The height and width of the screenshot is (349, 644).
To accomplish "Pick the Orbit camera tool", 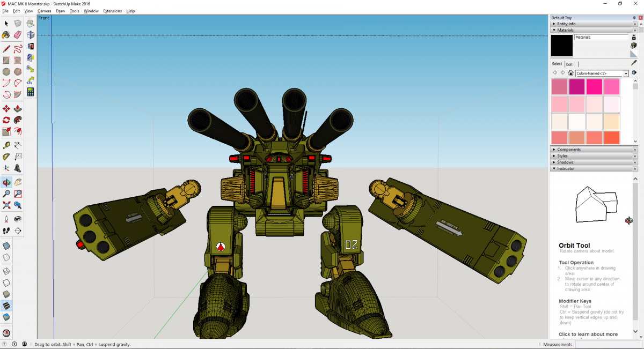I will coord(6,182).
